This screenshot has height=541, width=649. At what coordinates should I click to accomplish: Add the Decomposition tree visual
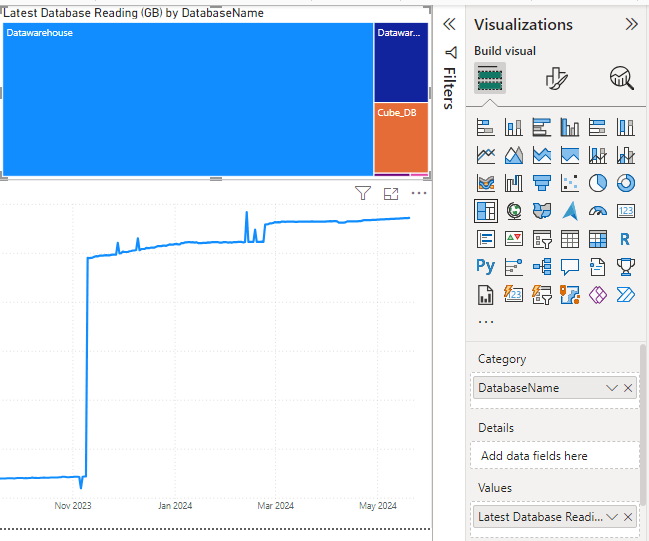tap(542, 267)
